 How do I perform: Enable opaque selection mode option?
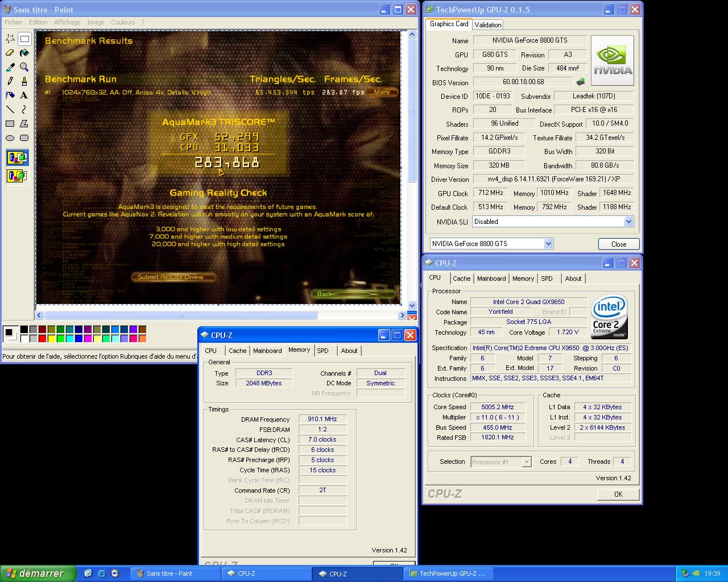pyautogui.click(x=17, y=157)
